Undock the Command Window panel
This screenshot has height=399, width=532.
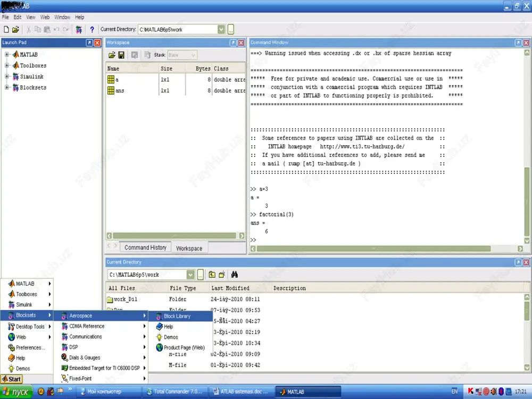coord(518,43)
